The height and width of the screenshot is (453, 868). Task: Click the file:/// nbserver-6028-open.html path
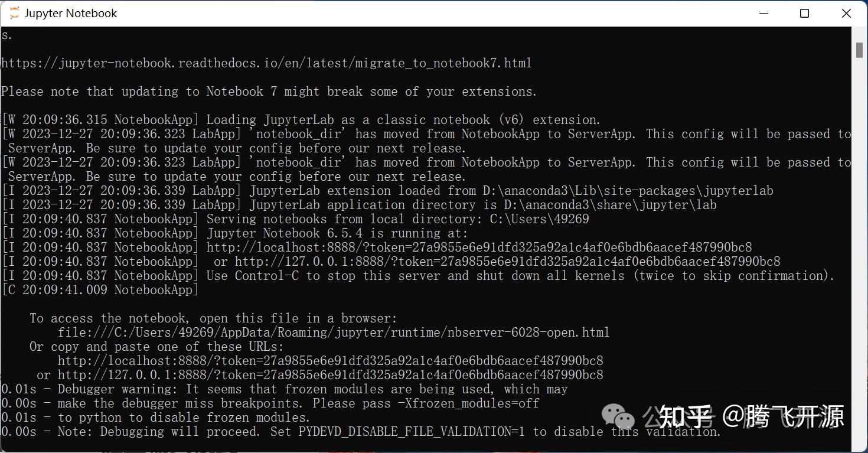(334, 333)
